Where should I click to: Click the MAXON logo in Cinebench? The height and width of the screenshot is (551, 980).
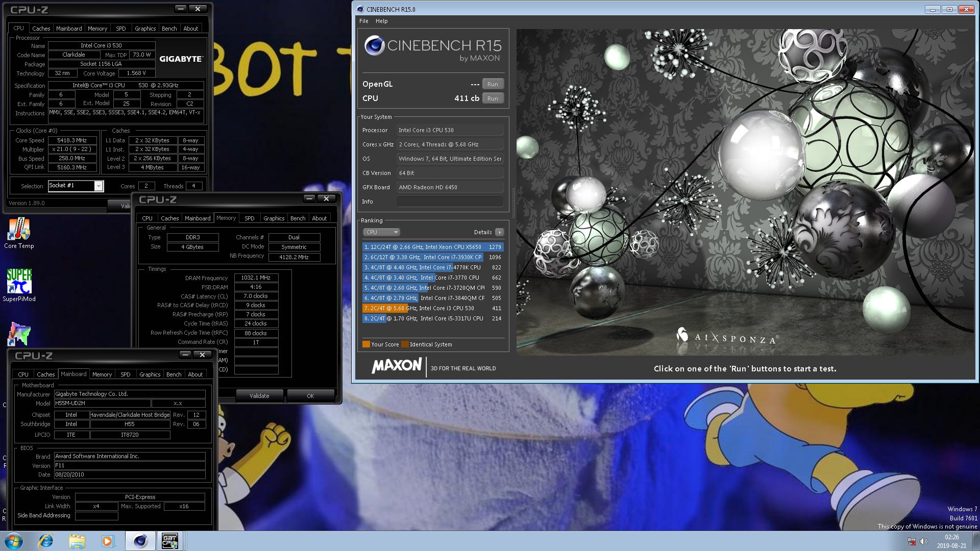pos(397,365)
